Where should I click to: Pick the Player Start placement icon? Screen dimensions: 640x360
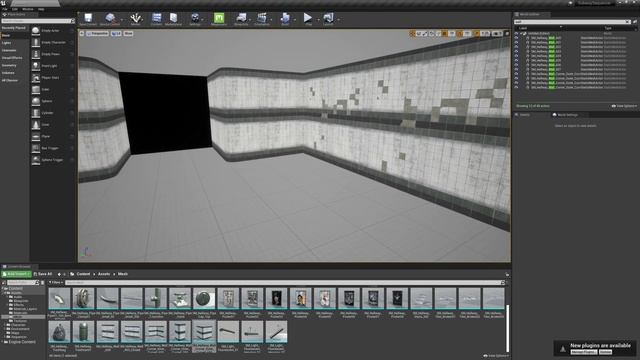[x=36, y=78]
